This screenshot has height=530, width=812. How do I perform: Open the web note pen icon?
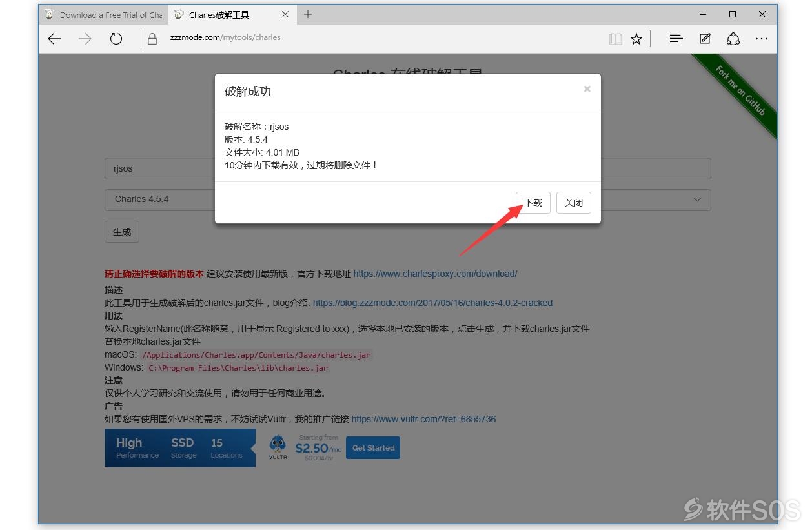(705, 39)
